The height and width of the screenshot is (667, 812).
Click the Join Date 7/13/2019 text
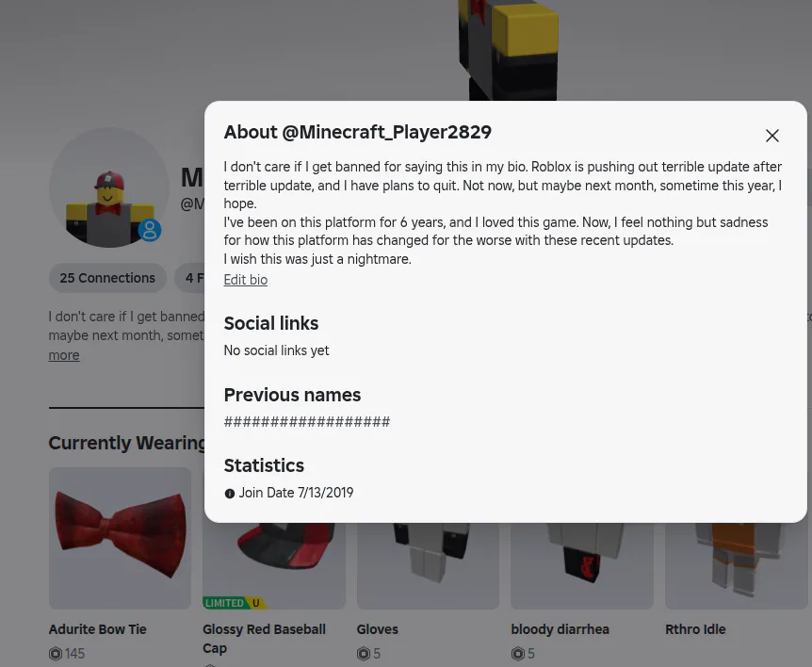tap(296, 493)
